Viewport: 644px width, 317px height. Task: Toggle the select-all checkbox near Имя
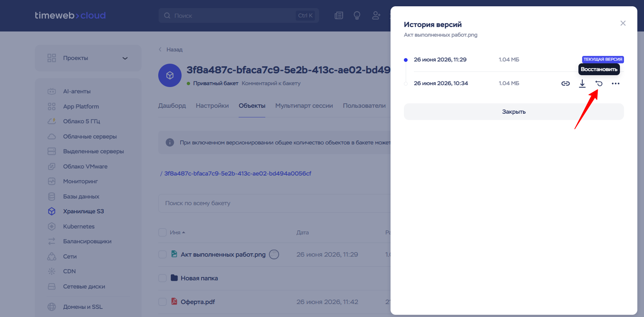pos(162,233)
